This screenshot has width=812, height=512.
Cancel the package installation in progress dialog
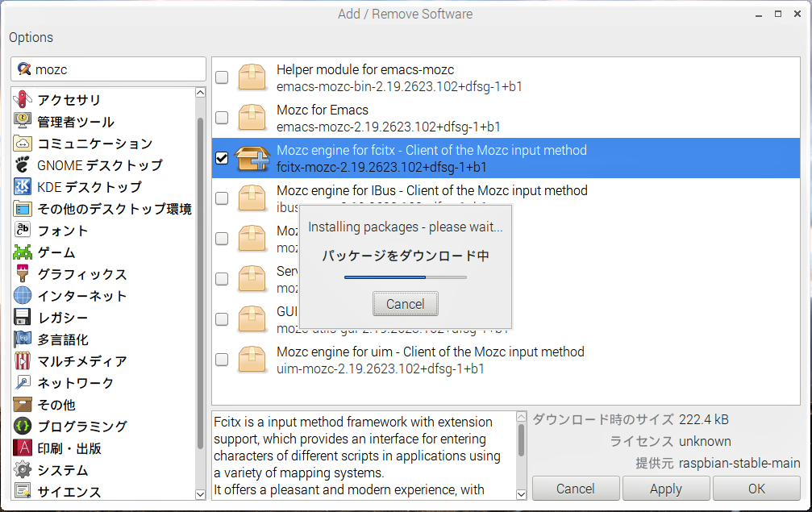coord(406,304)
